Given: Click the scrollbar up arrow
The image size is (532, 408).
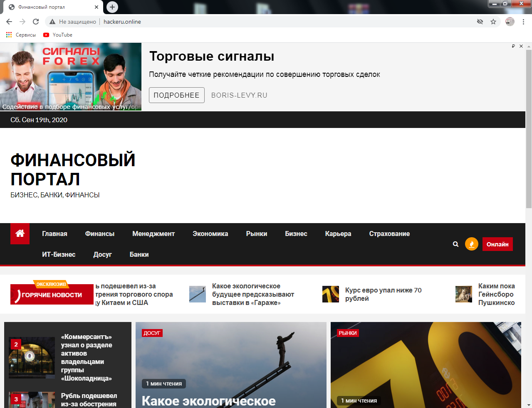Looking at the screenshot, I should 529,46.
